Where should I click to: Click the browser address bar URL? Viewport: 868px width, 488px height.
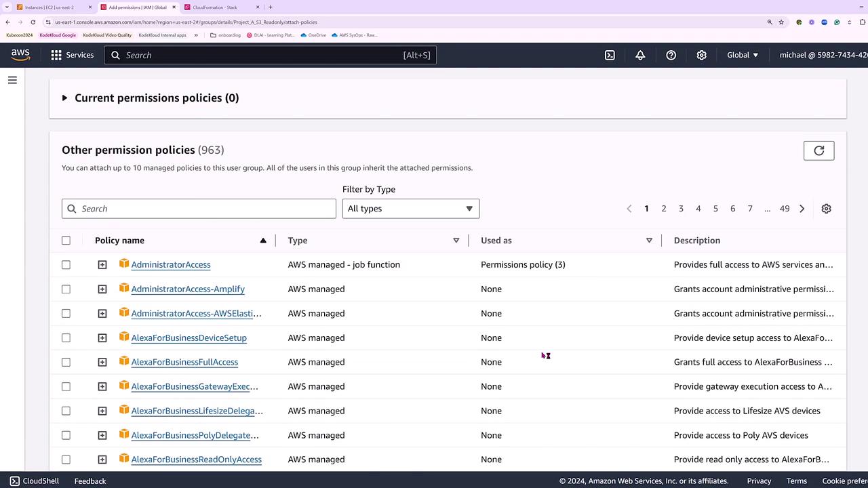pyautogui.click(x=186, y=22)
